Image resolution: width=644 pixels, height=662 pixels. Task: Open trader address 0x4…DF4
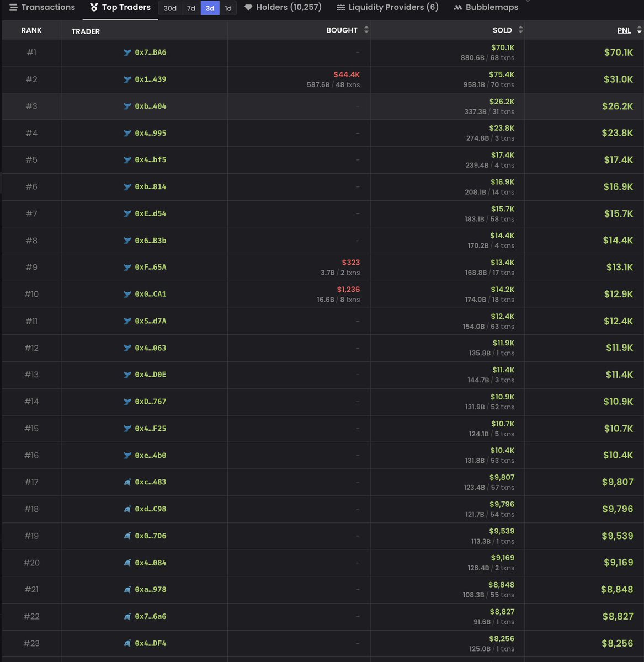click(151, 643)
